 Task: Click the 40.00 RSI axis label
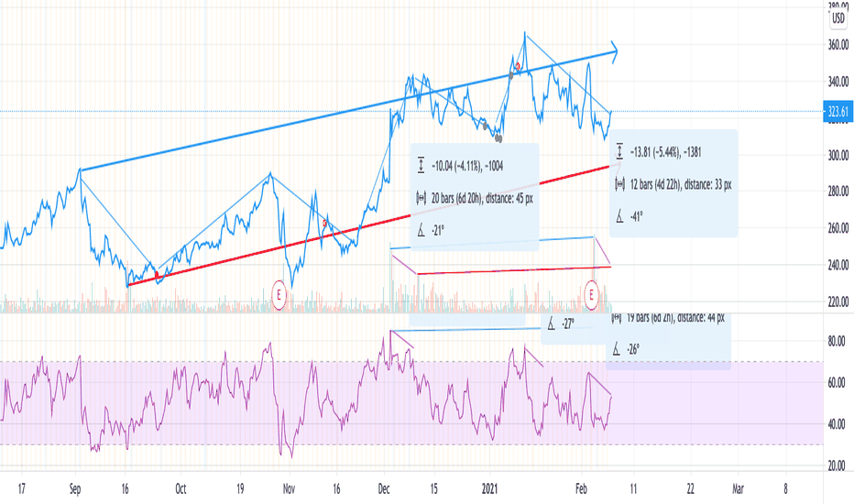tap(837, 424)
